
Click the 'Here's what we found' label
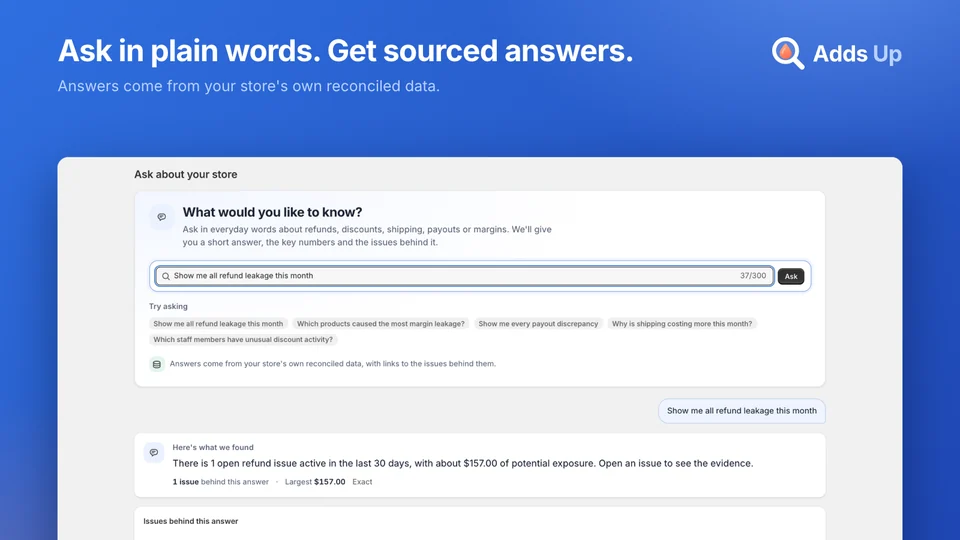pos(212,448)
